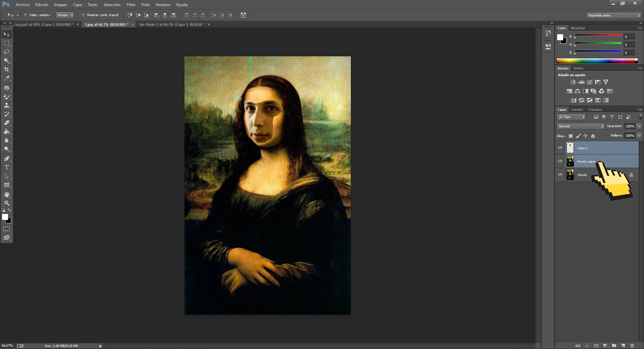Click the zoom percentage field 66,67%

[7, 346]
